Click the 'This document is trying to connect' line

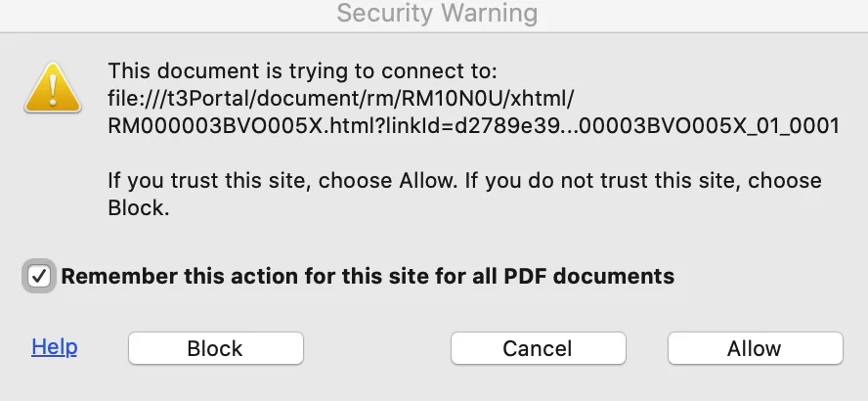pyautogui.click(x=303, y=70)
